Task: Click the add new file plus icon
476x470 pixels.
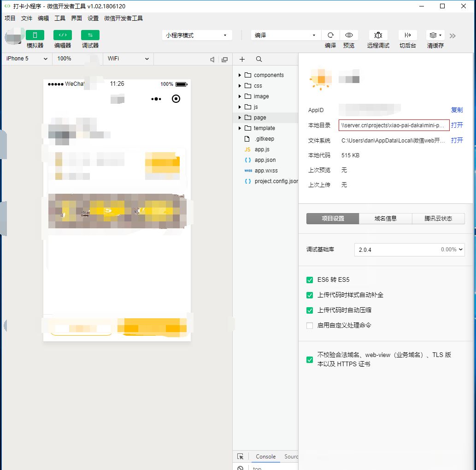Action: pos(242,59)
